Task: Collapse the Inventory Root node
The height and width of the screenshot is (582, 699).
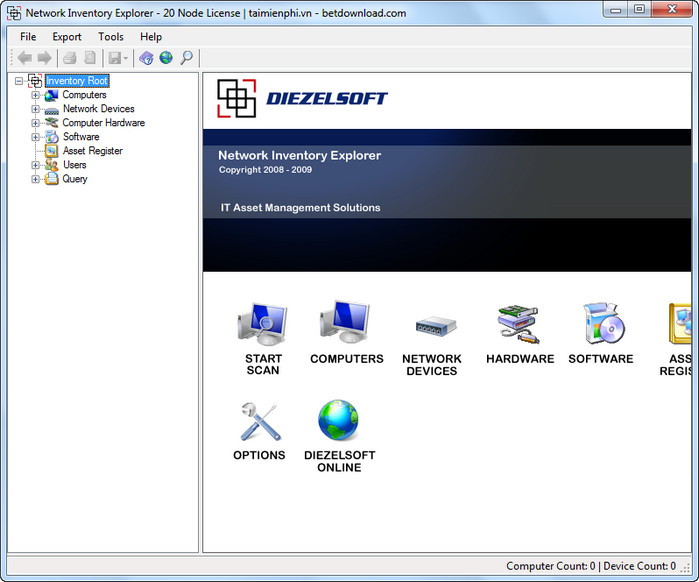Action: click(x=19, y=81)
